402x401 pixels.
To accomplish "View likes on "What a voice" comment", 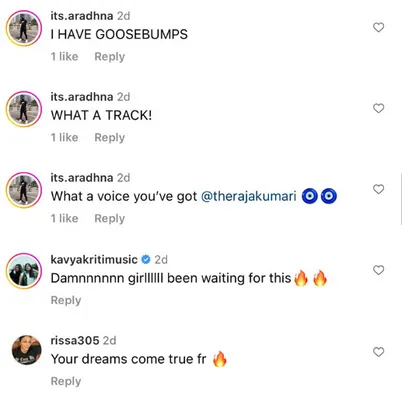I will pos(65,218).
